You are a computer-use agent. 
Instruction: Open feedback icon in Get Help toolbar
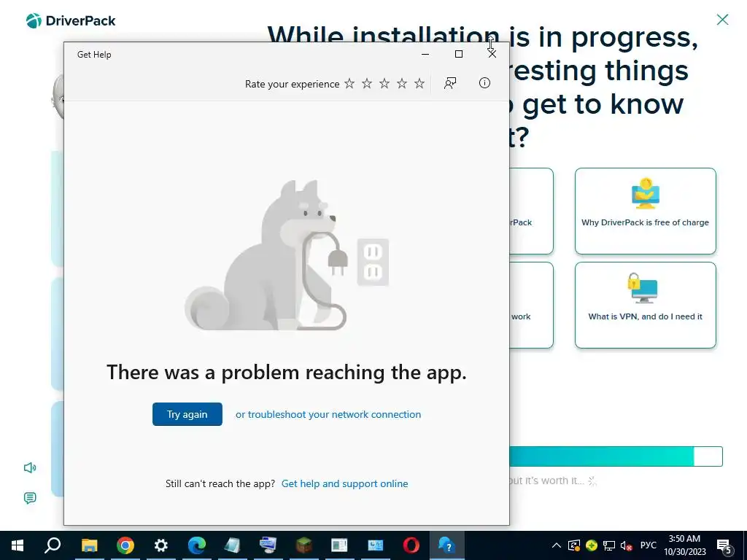tap(449, 83)
